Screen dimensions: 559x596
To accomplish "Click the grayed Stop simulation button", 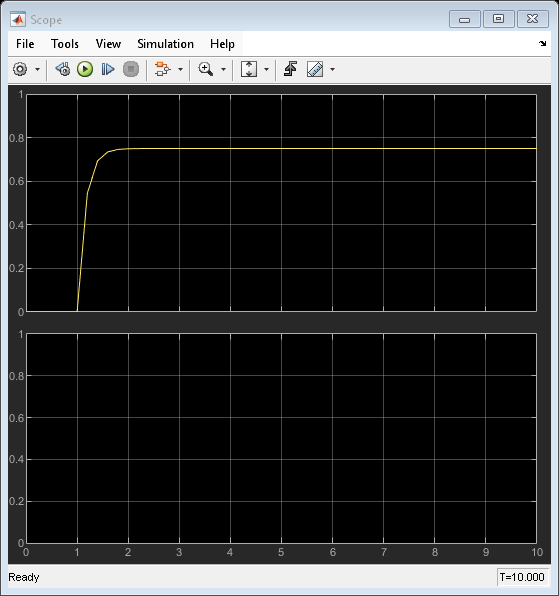I will 131,69.
